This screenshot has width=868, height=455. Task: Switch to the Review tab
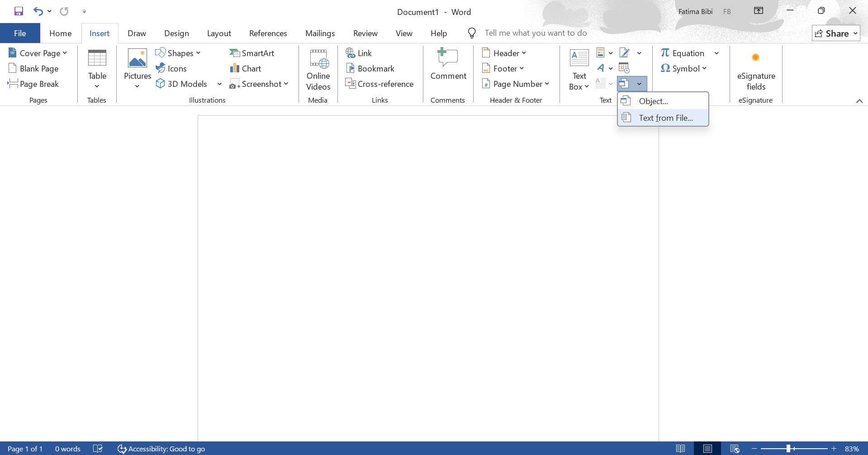pos(365,33)
